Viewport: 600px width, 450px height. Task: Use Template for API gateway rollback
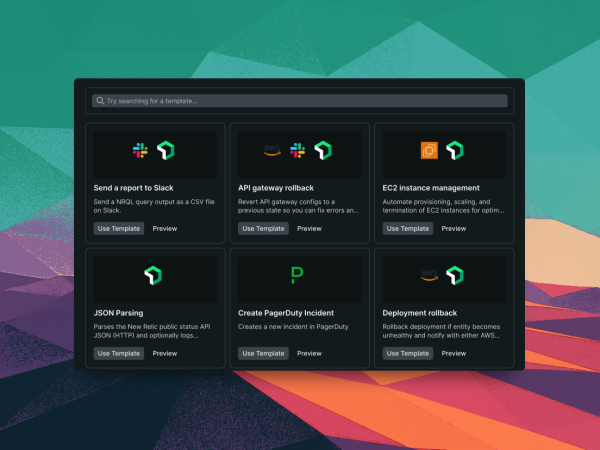(263, 228)
